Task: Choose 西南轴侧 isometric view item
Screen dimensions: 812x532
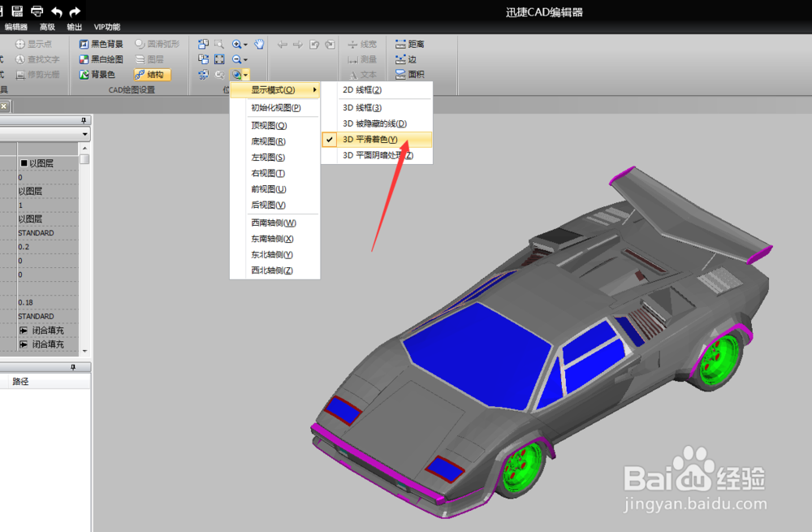Action: tap(275, 223)
